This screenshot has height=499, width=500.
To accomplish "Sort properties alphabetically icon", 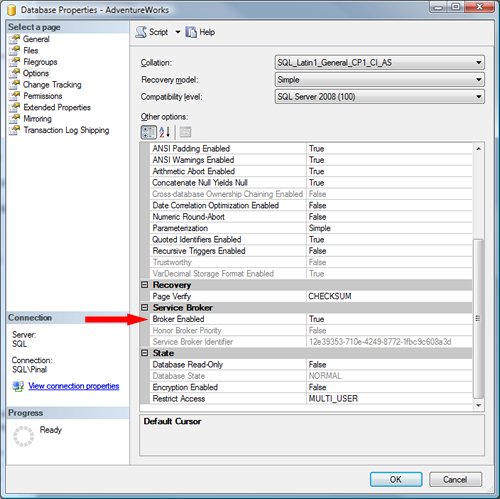I will coord(165,132).
